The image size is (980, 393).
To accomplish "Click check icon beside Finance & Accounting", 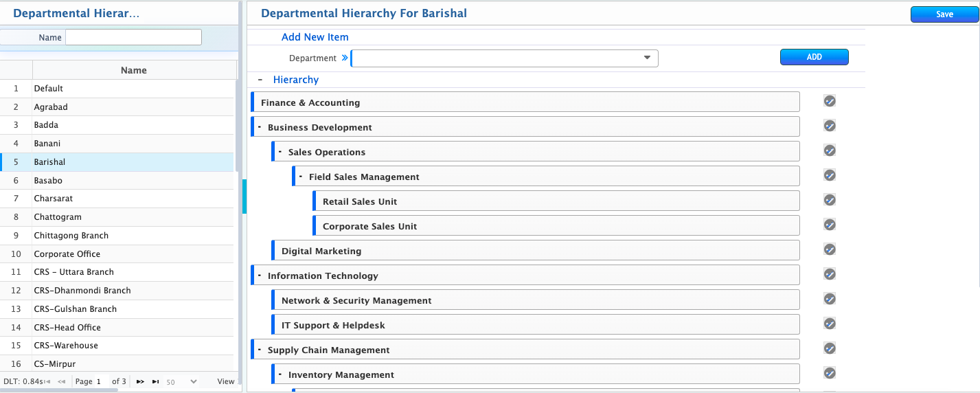I will click(x=830, y=101).
